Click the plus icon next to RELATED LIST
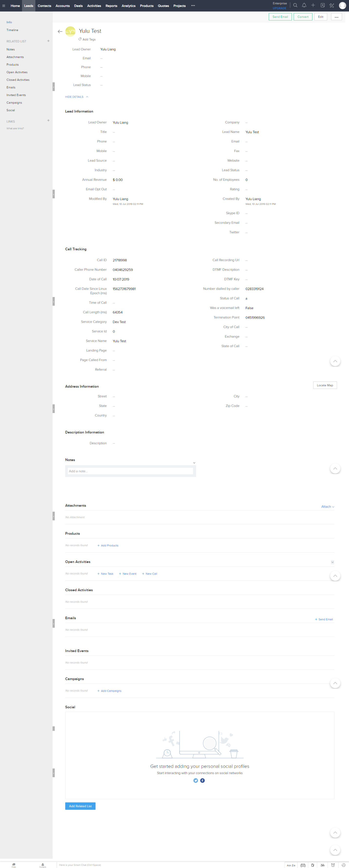Screen dimensions: 349x868 click(x=48, y=41)
